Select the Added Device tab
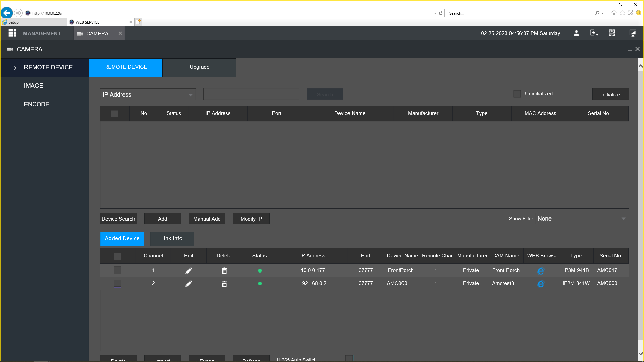 [122, 238]
